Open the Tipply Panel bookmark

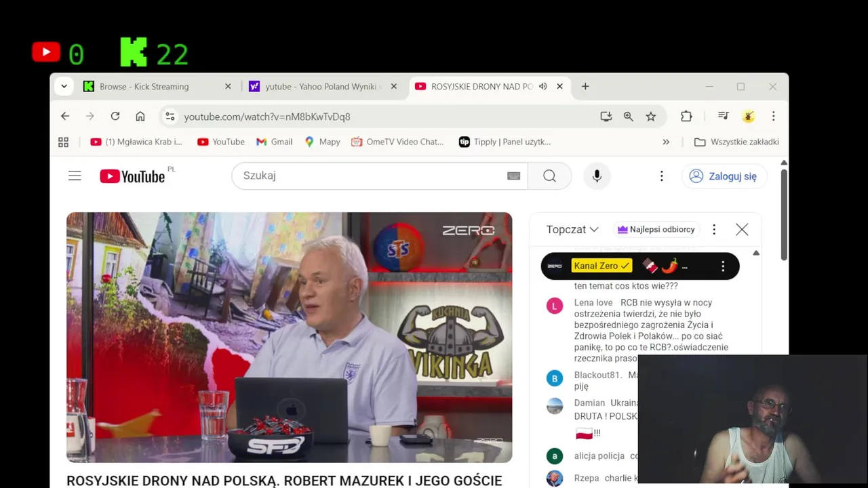pos(505,142)
